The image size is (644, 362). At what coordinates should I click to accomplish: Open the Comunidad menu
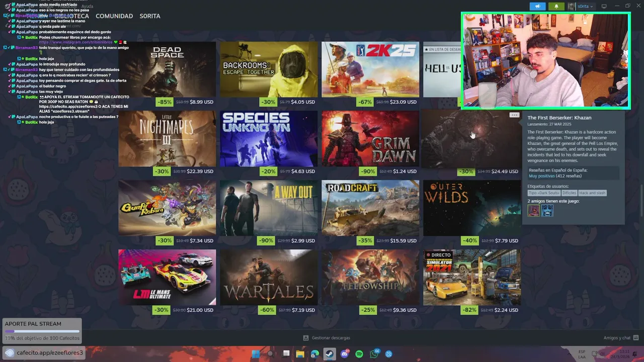click(x=114, y=16)
